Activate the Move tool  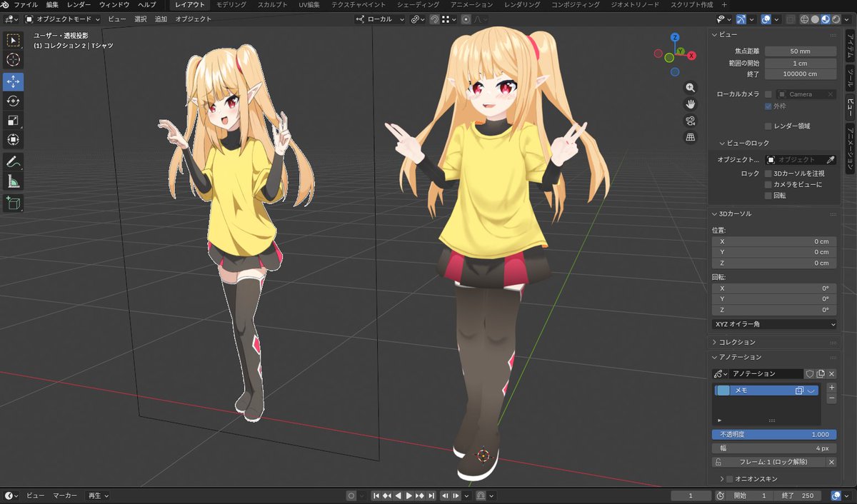tap(13, 81)
